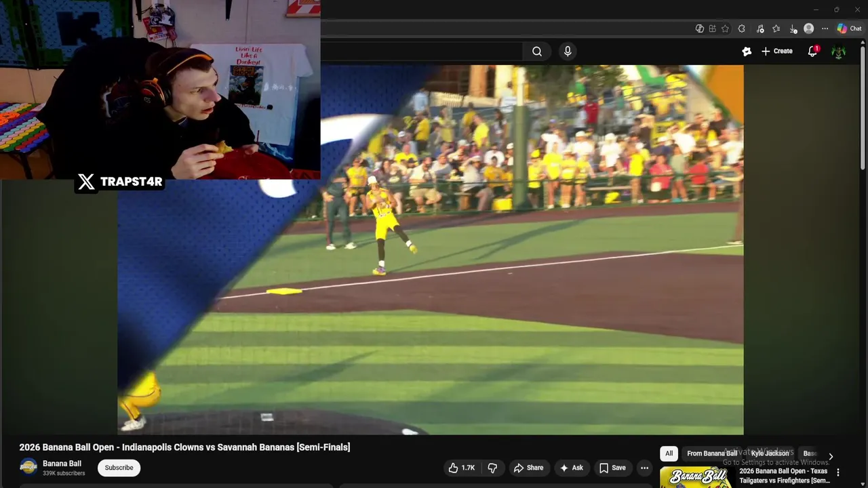Open YouTube account avatar menu
The height and width of the screenshot is (488, 868).
(839, 52)
